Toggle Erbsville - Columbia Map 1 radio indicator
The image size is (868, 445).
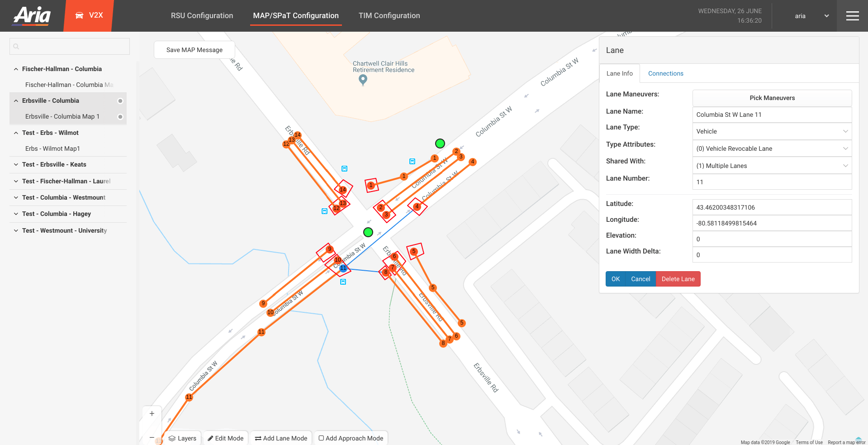pyautogui.click(x=120, y=117)
